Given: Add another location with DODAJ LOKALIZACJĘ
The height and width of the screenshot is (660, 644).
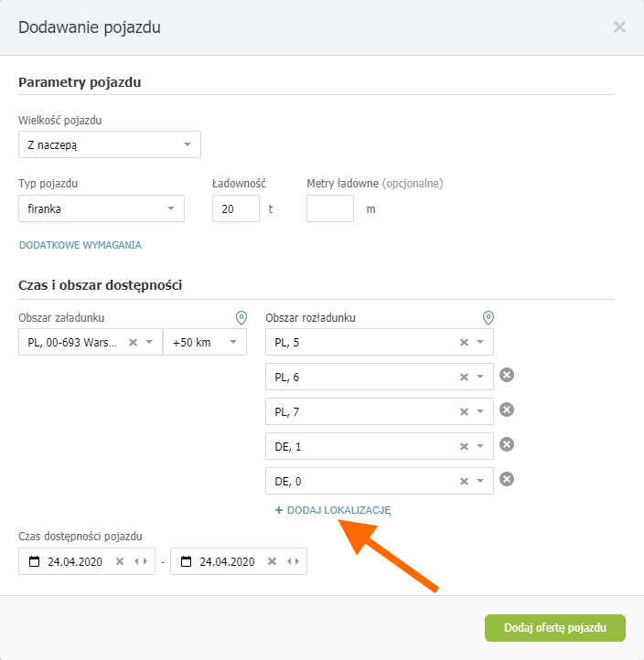Looking at the screenshot, I should 333,510.
